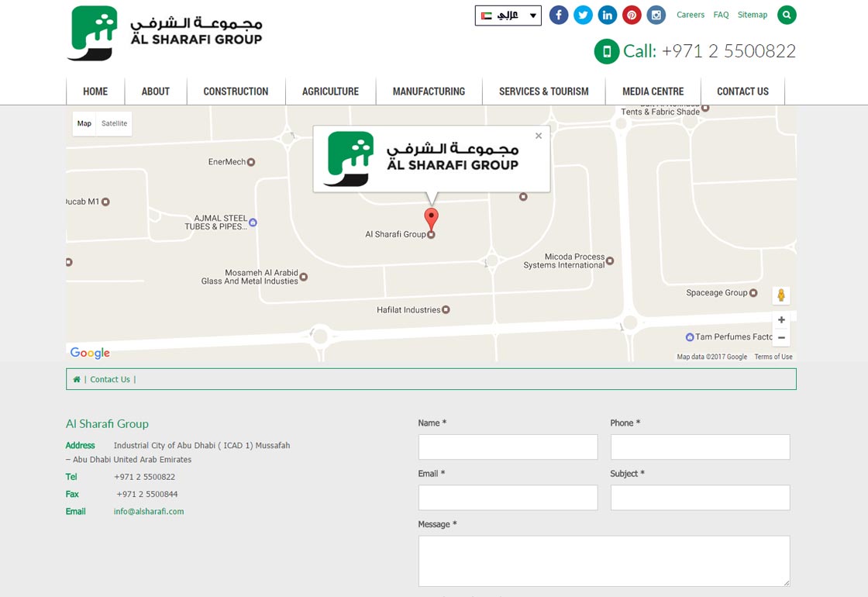The width and height of the screenshot is (868, 597).
Task: Open the HOME menu
Action: tap(95, 91)
